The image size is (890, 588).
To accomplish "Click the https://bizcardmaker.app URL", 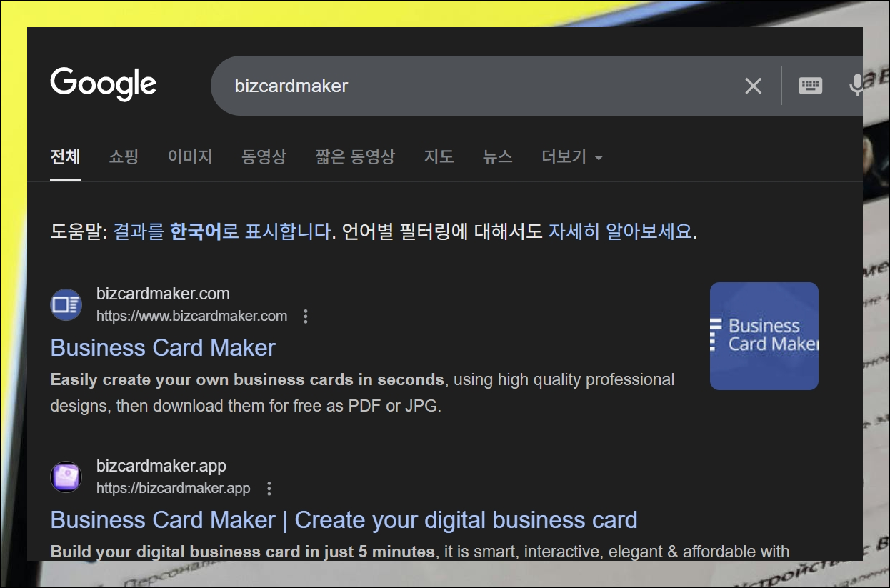I will [174, 489].
